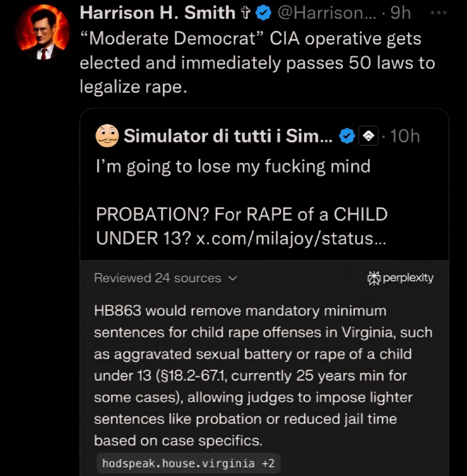This screenshot has width=467, height=476.
Task: Open the hodspeak.house.virginia +2 source chip
Action: pos(188,464)
